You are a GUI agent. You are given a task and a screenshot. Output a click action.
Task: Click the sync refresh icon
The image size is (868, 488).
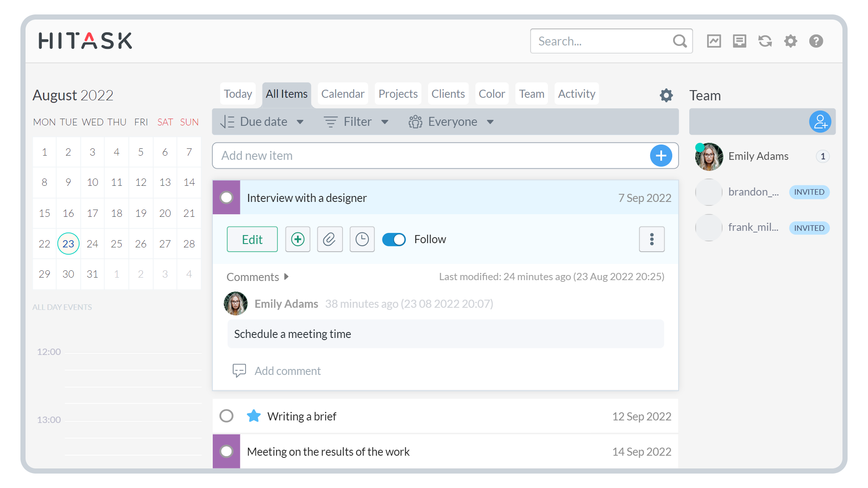(765, 41)
